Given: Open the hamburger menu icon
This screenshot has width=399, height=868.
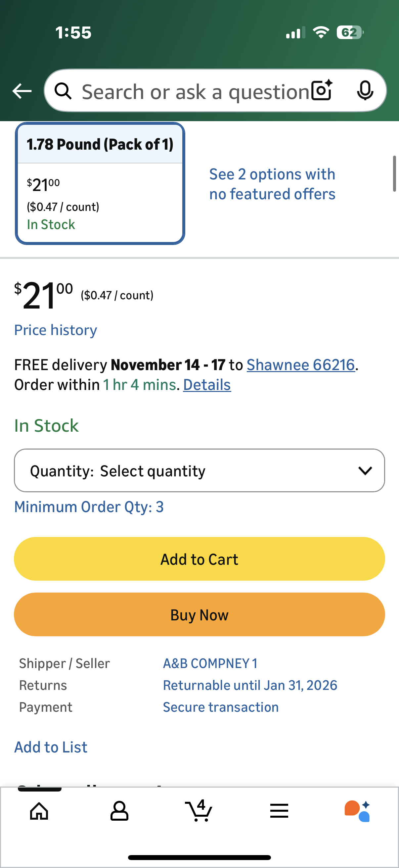Looking at the screenshot, I should [x=279, y=811].
